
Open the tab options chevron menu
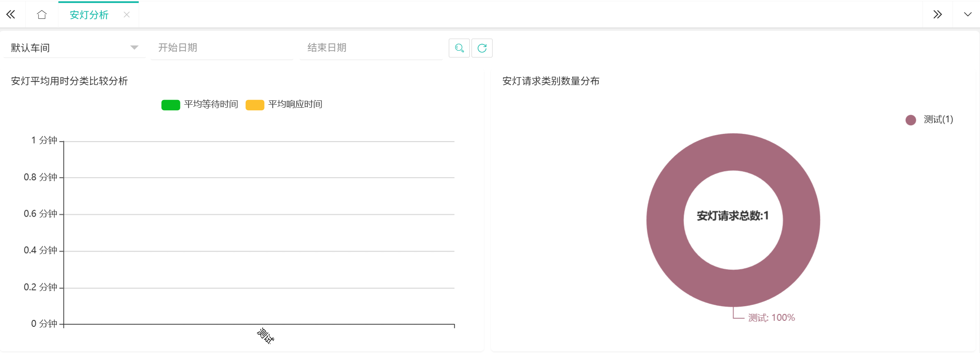click(x=968, y=15)
